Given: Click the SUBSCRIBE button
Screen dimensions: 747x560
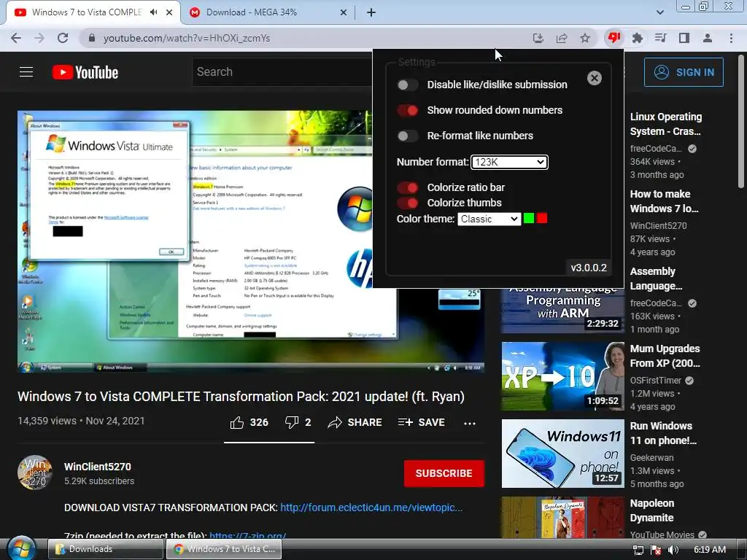Looking at the screenshot, I should [x=444, y=473].
